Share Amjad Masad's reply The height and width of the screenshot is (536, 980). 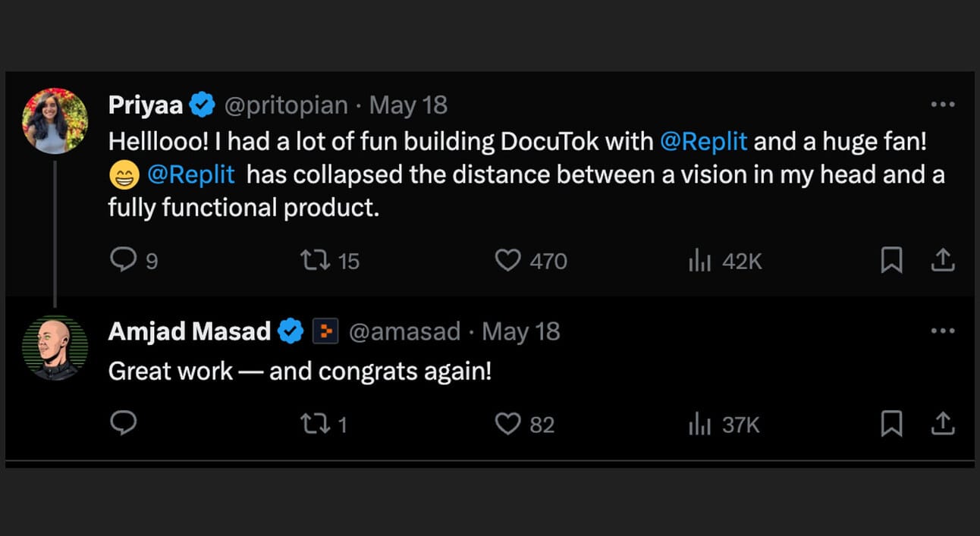pyautogui.click(x=942, y=424)
